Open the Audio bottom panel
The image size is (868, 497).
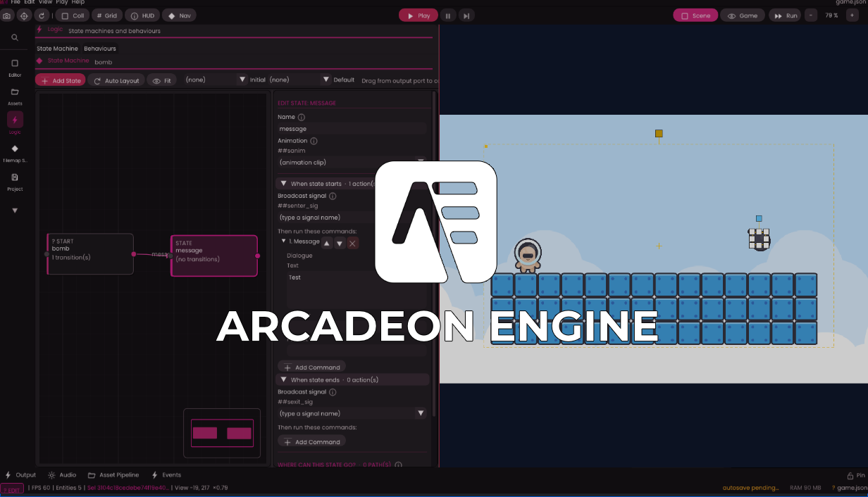coord(62,475)
